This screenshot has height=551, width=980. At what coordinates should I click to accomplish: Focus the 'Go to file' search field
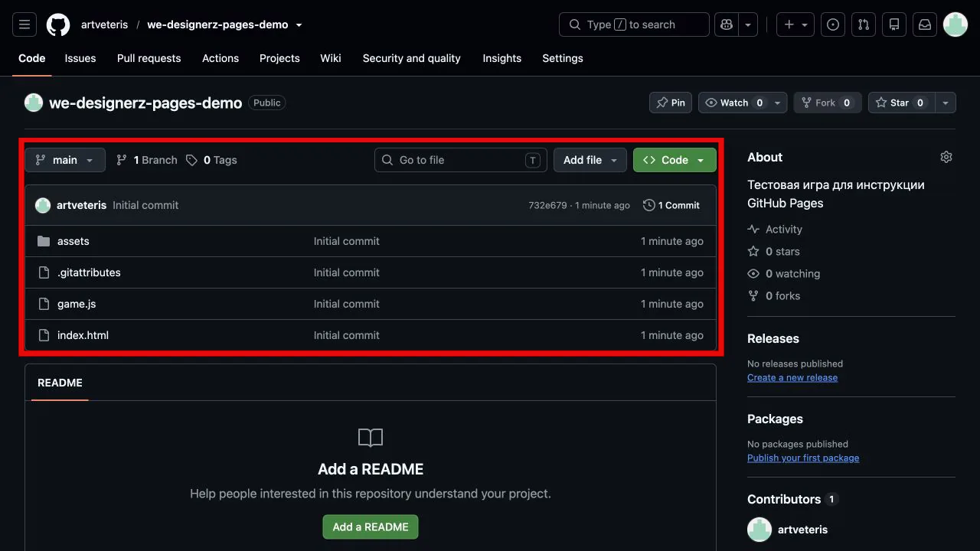[x=461, y=160]
